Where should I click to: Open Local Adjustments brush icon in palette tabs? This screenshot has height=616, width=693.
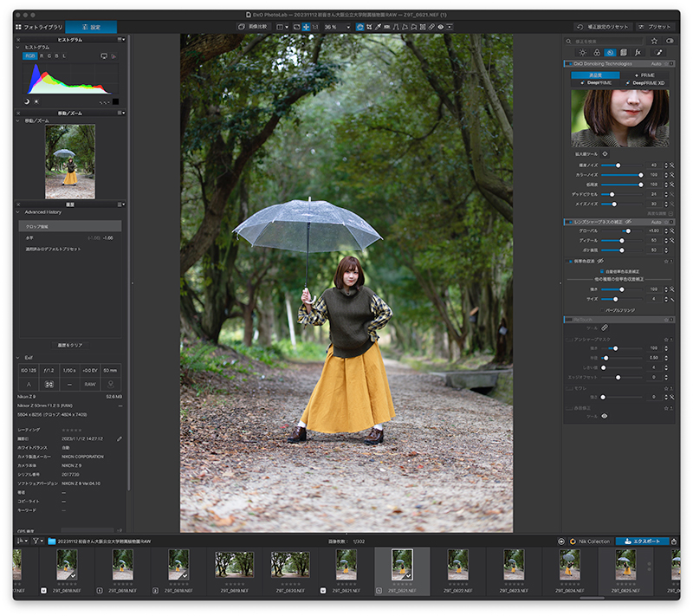[658, 53]
